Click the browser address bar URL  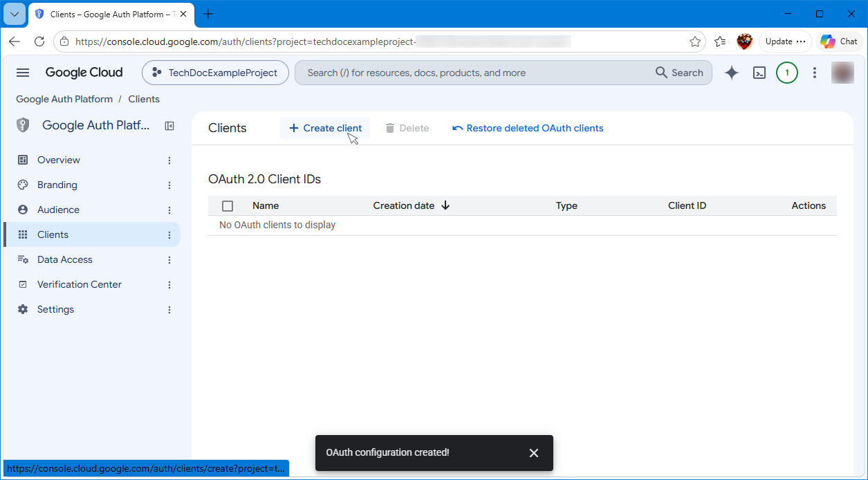point(323,41)
